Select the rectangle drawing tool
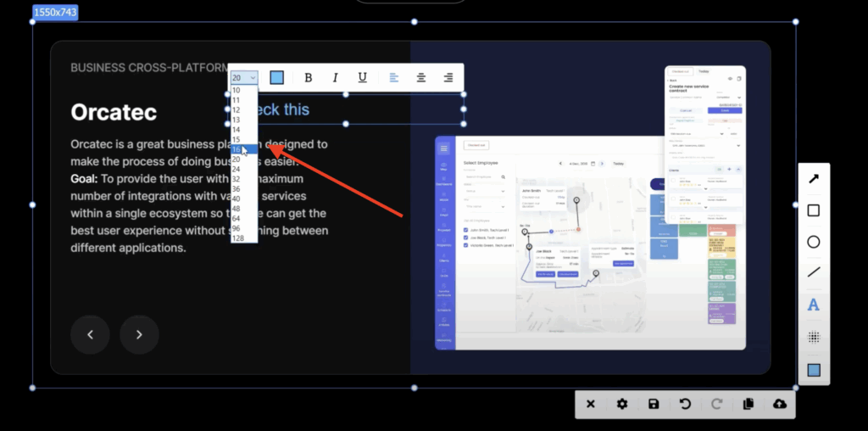The image size is (868, 431). coord(813,210)
